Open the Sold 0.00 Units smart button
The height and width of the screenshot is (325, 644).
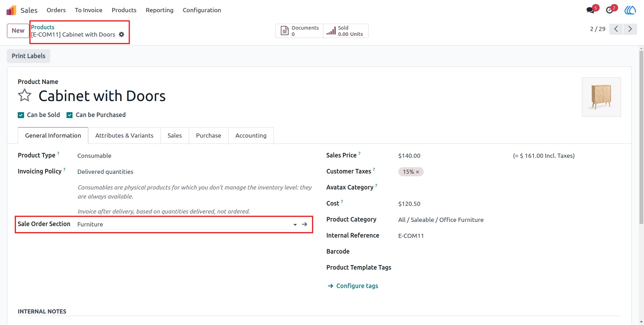pyautogui.click(x=346, y=31)
